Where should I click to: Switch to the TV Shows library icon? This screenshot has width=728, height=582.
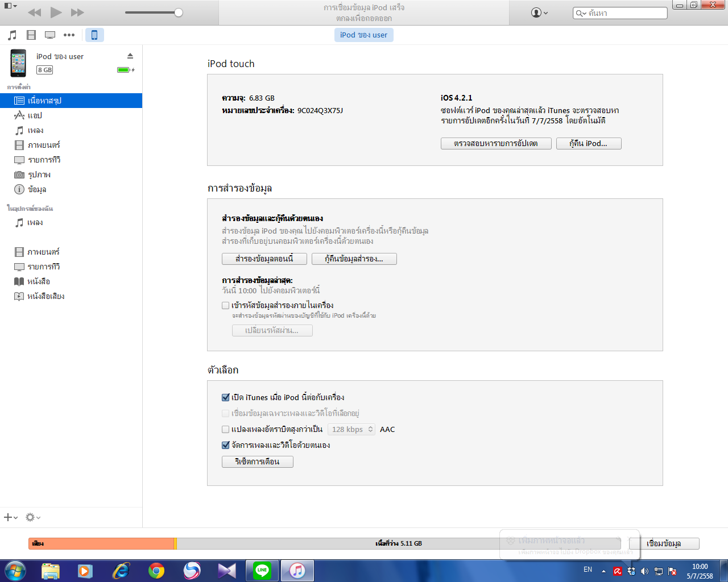tap(50, 35)
